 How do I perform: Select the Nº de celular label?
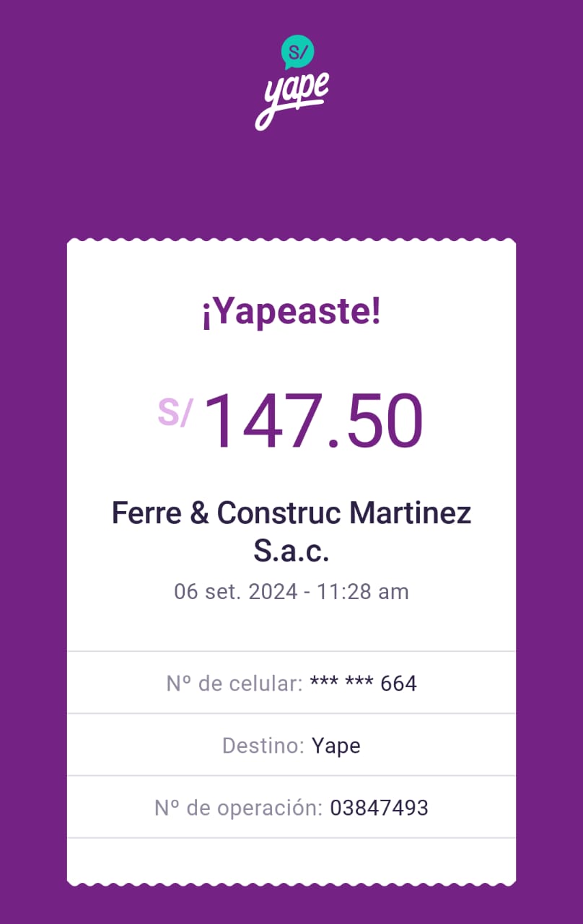pos(234,683)
